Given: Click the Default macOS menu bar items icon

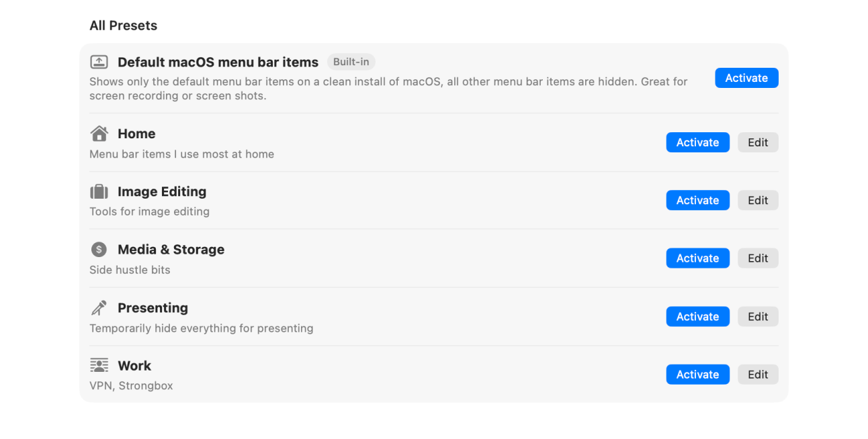Looking at the screenshot, I should click(99, 62).
